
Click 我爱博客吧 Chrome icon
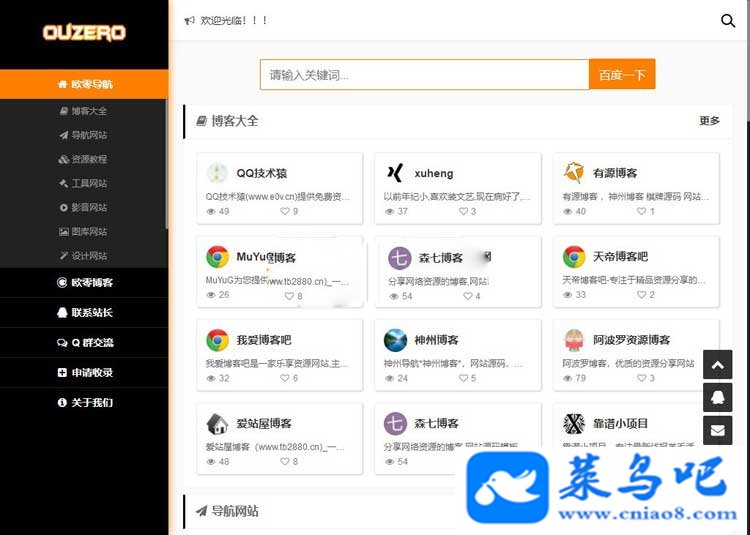(x=217, y=340)
